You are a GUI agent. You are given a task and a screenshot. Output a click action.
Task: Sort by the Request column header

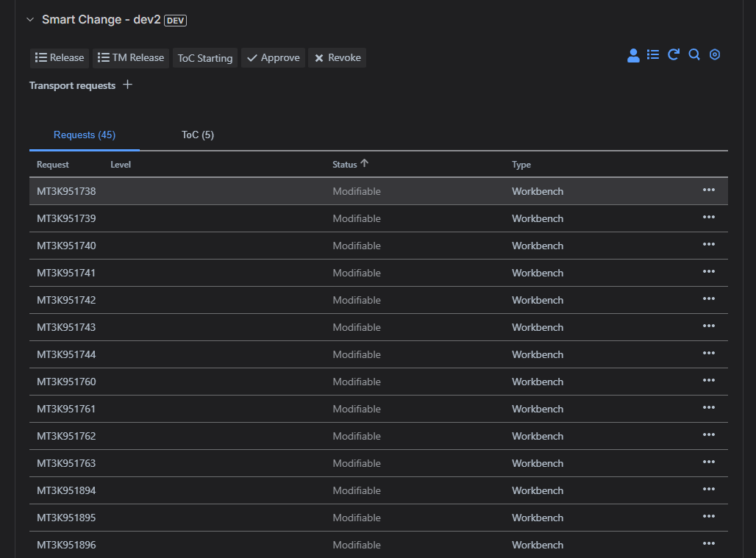pyautogui.click(x=53, y=165)
